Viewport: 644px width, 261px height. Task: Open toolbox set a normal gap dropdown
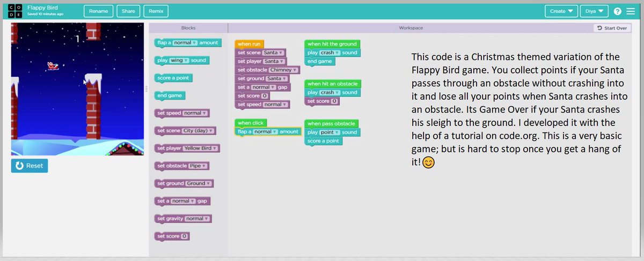pos(184,202)
